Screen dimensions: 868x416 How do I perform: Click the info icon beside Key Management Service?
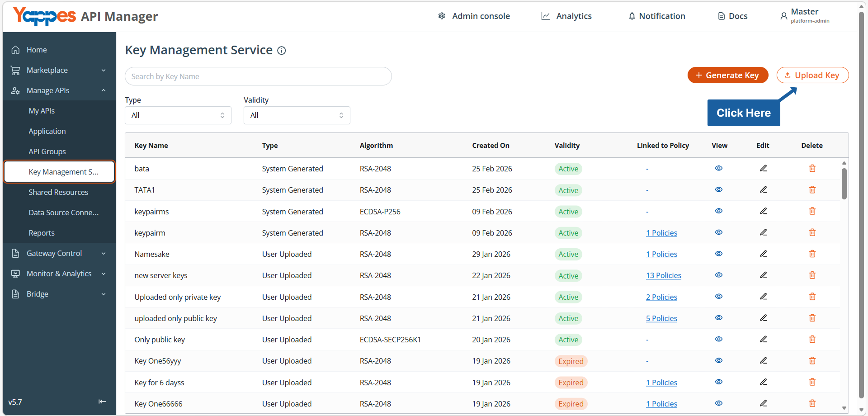click(x=281, y=50)
